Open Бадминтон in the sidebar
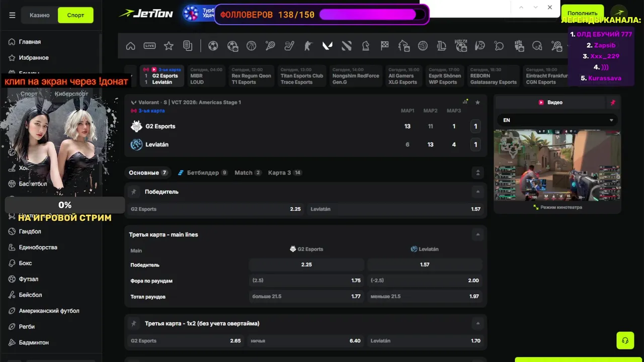The height and width of the screenshot is (362, 644). coord(34,342)
